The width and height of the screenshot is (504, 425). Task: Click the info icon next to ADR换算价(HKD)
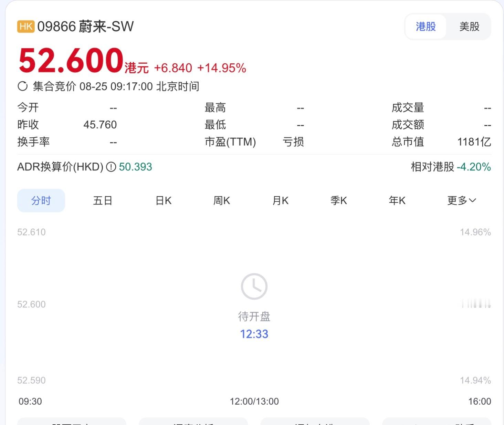tap(111, 167)
